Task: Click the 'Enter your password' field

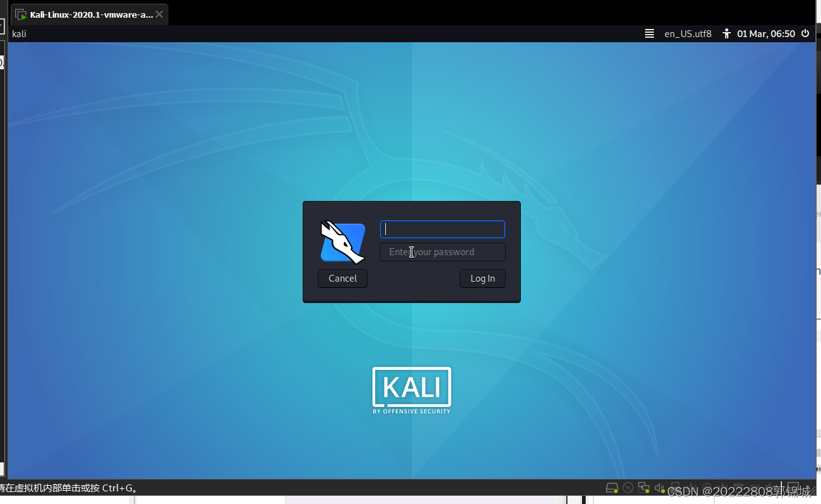Action: coord(442,252)
